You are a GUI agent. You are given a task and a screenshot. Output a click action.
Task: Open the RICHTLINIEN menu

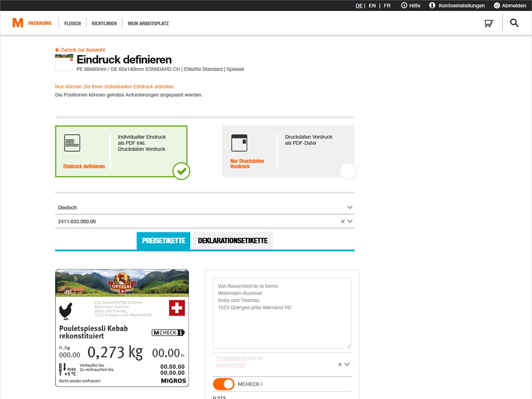point(104,24)
